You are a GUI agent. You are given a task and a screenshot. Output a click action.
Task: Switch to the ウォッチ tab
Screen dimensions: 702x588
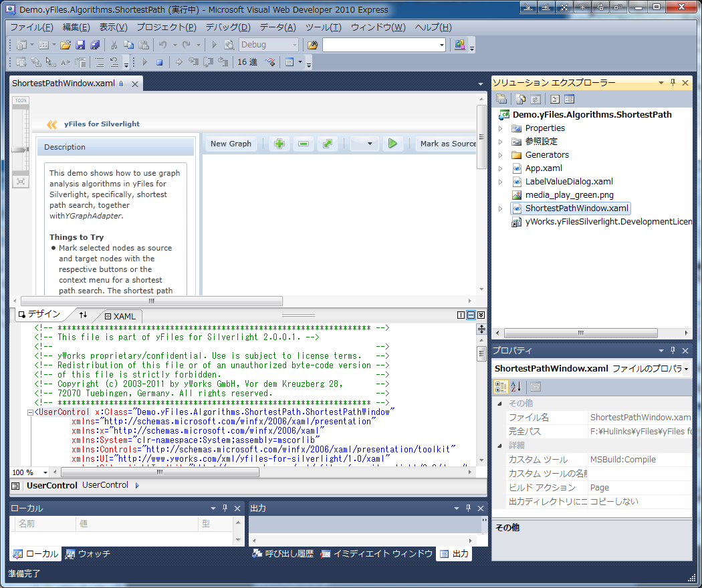tap(88, 553)
